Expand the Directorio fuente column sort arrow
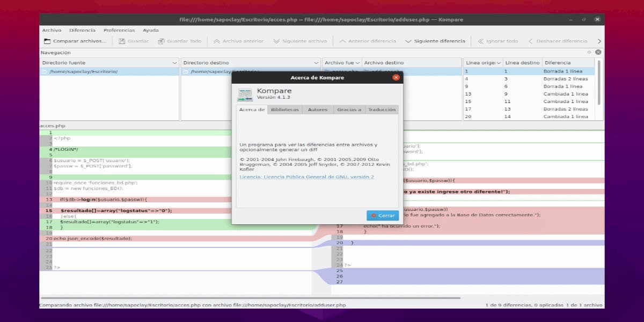The image size is (644, 322). [x=174, y=63]
